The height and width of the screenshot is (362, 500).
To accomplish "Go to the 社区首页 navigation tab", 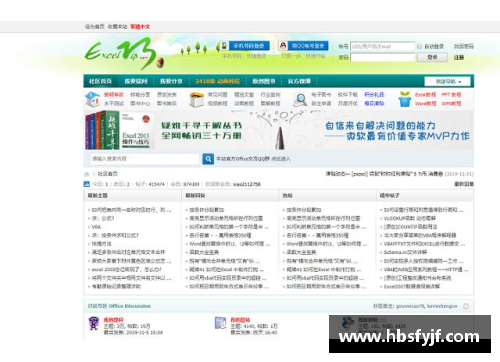I will click(x=100, y=81).
